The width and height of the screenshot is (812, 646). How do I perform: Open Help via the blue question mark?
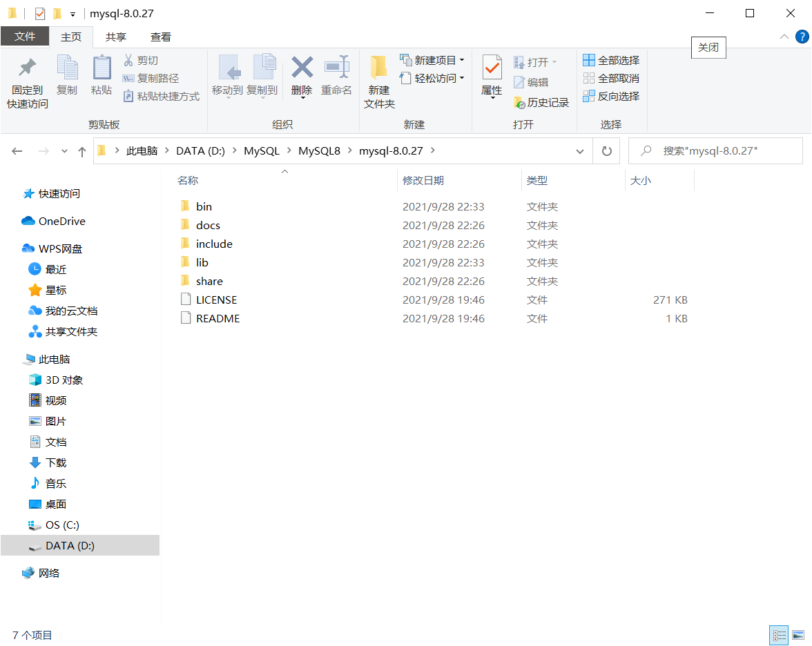(x=802, y=37)
